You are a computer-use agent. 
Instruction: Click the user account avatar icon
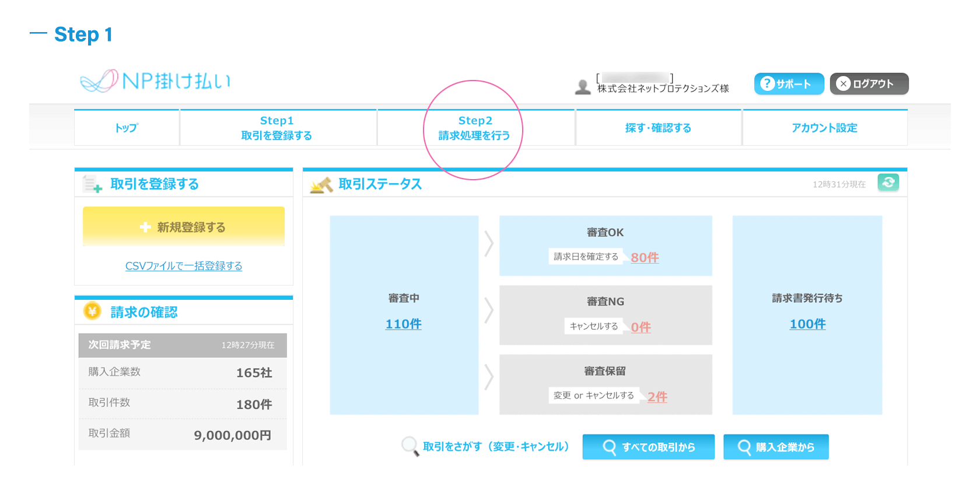pos(583,87)
